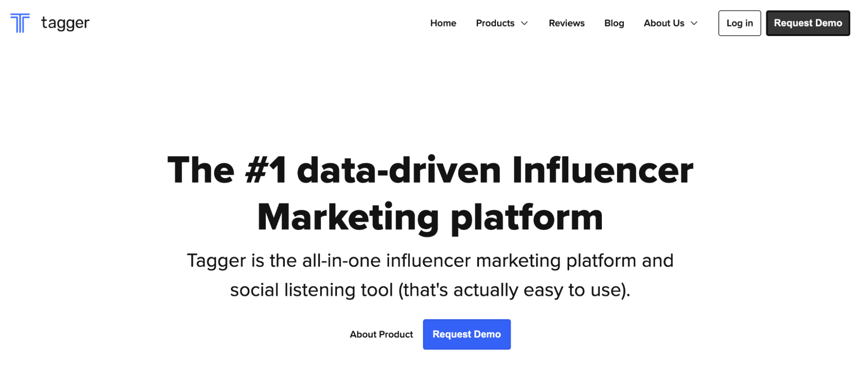
Task: Click the Tagger description subtitle text
Action: [430, 275]
